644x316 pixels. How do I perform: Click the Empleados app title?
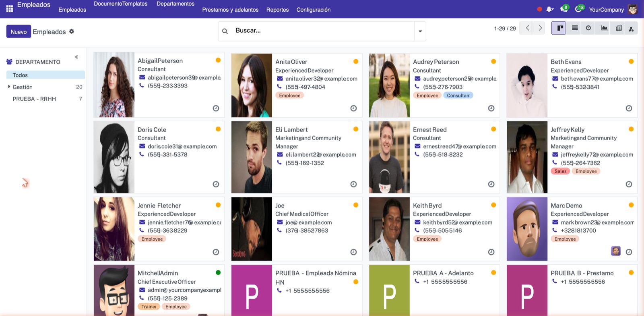[34, 4]
